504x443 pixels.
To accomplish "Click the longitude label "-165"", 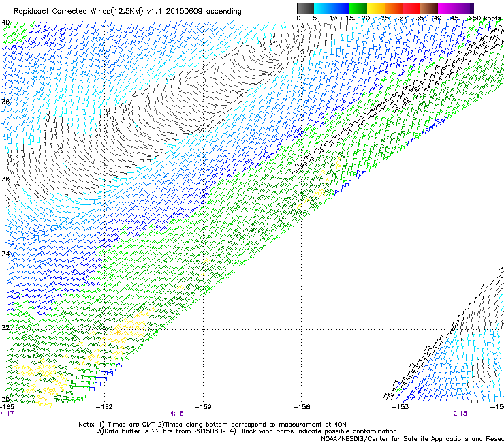I will (7, 407).
